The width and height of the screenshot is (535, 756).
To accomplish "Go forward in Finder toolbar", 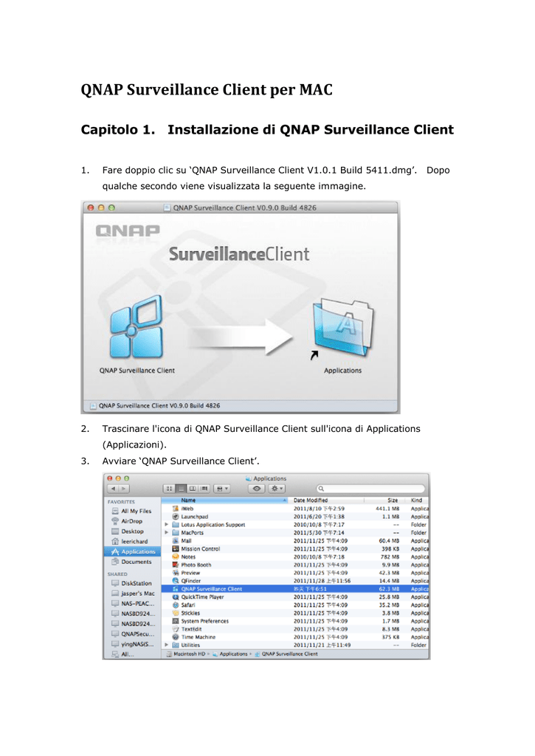I will [x=124, y=489].
